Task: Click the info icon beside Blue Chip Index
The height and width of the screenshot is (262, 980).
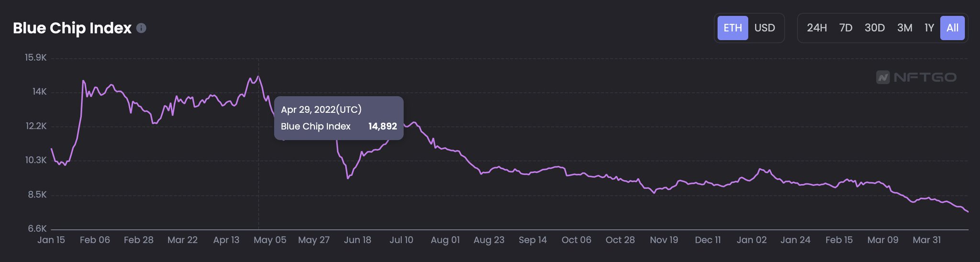Action: [x=141, y=28]
